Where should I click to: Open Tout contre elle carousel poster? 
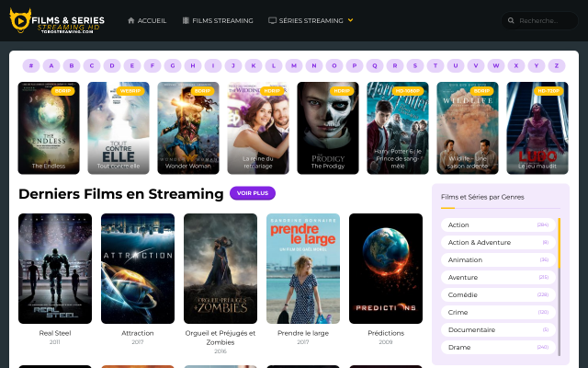click(x=119, y=128)
